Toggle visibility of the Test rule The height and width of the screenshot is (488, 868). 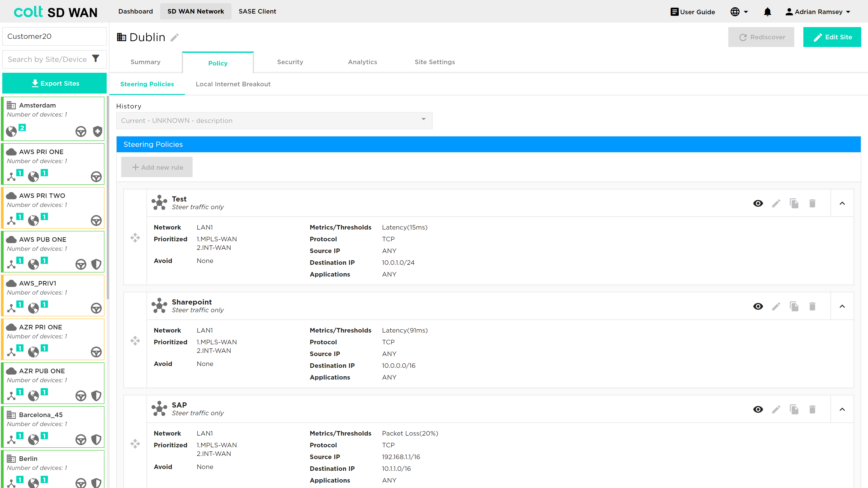(758, 203)
